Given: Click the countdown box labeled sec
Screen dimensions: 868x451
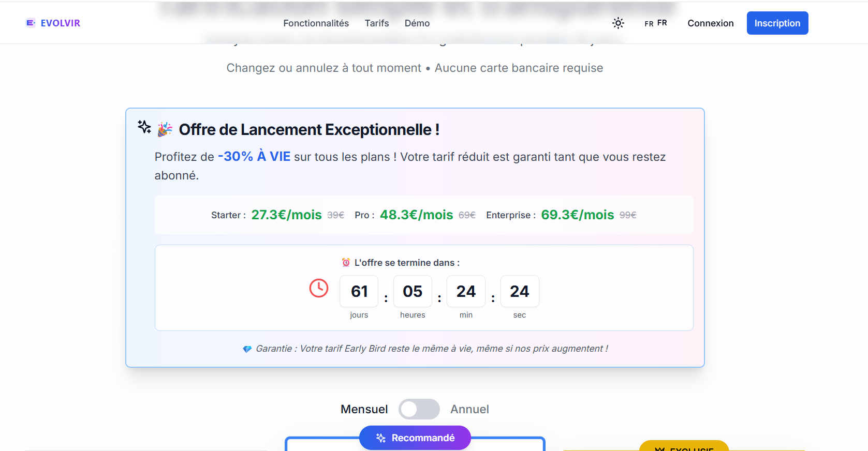Looking at the screenshot, I should tap(520, 291).
